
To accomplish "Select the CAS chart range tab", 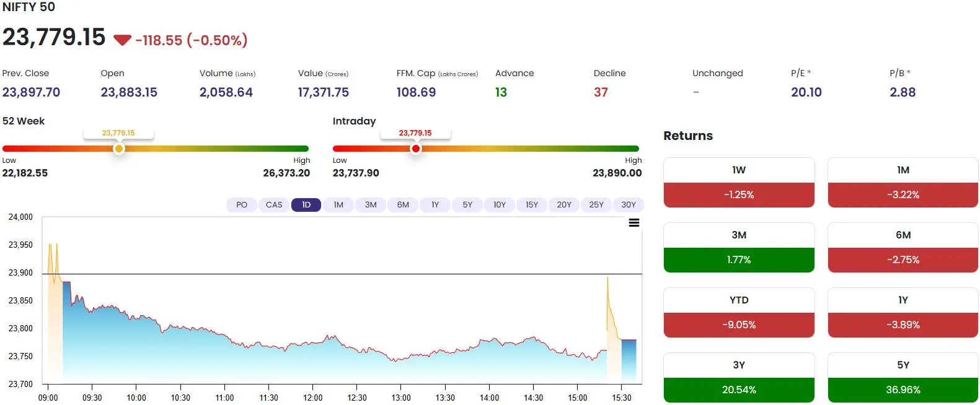I will point(274,205).
